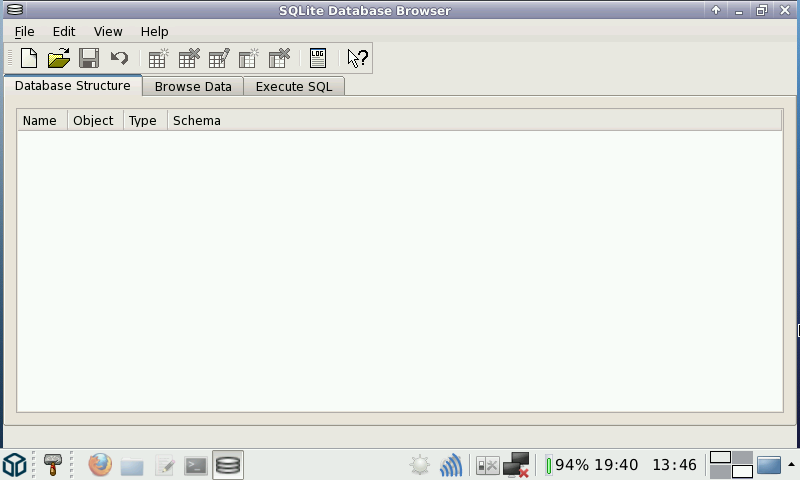Open the window menu icon in title bar

coord(15,10)
